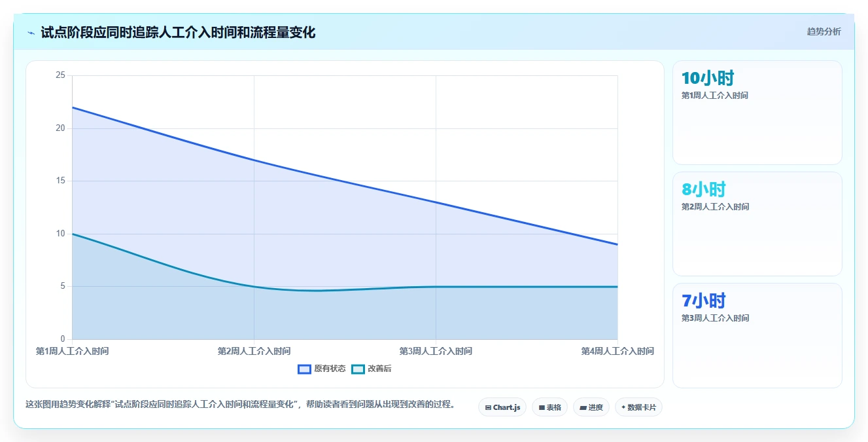Screen dimensions: 868x442
Task: Click the y-axis value 10
Action: point(60,234)
